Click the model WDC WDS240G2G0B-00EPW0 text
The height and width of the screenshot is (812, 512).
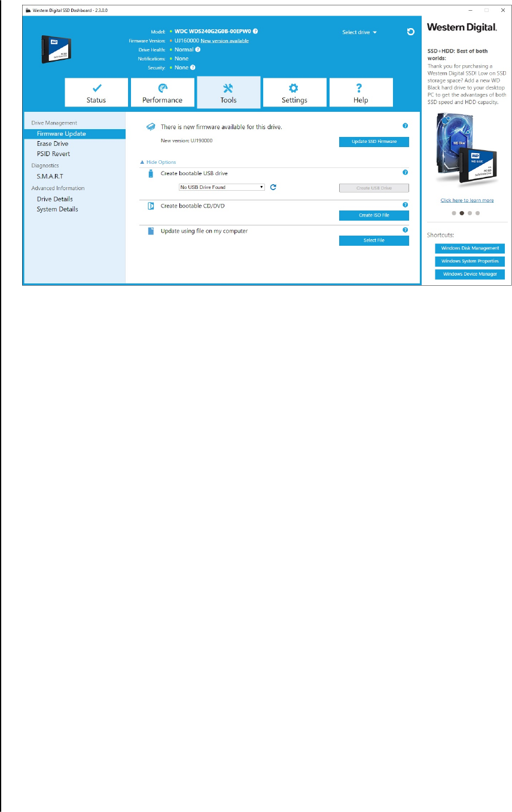212,30
